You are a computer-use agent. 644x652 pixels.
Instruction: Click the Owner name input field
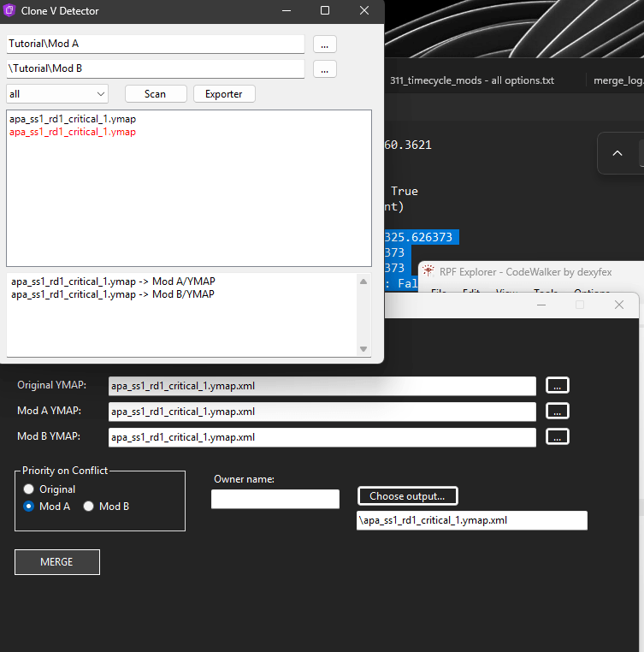tap(275, 499)
